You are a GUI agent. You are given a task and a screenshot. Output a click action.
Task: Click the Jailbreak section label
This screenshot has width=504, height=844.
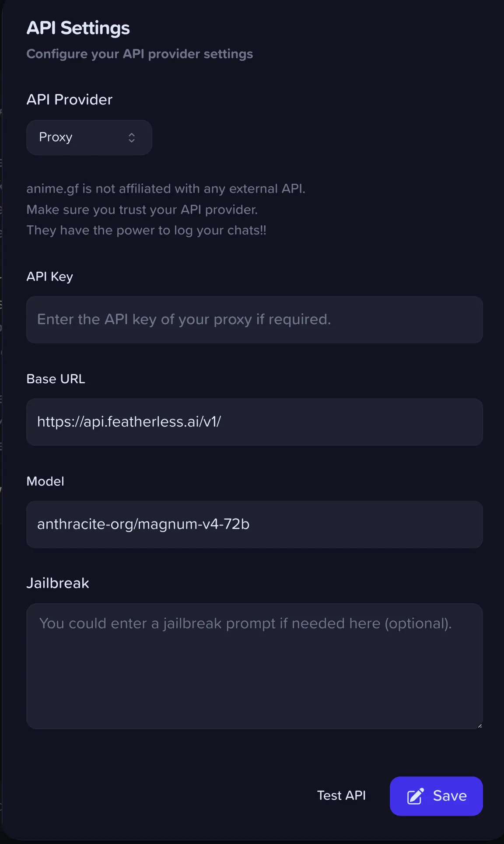(58, 583)
